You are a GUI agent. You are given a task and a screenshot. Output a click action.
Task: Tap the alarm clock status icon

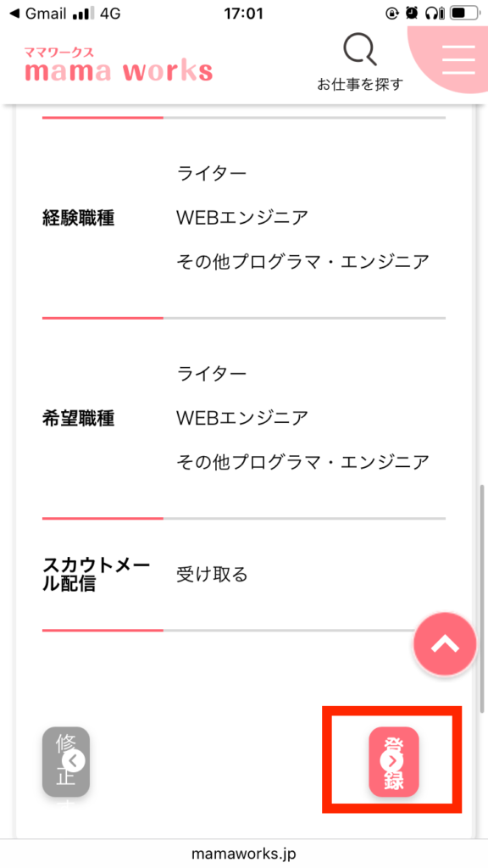click(411, 14)
